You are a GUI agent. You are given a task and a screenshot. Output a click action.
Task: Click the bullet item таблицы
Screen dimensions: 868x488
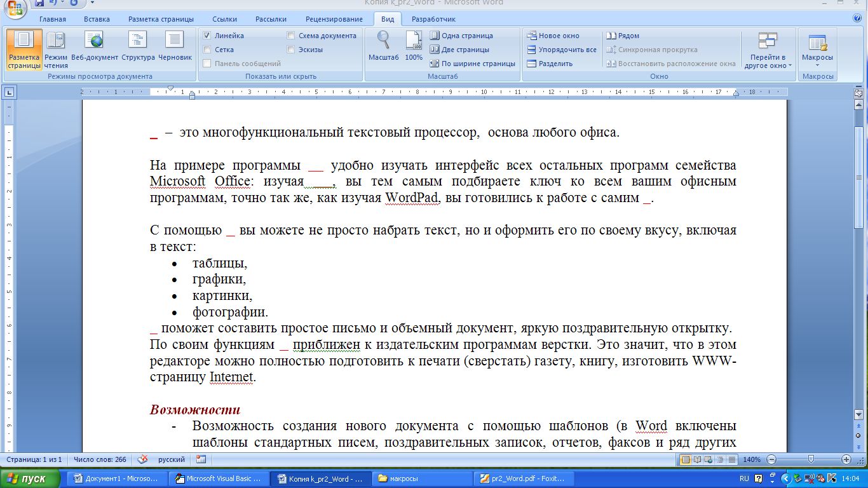[220, 263]
